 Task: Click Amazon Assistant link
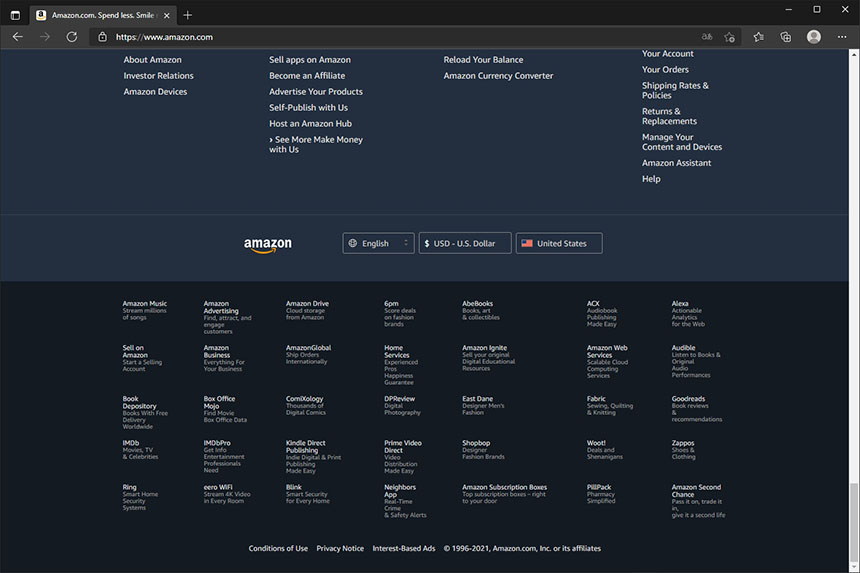tap(676, 163)
